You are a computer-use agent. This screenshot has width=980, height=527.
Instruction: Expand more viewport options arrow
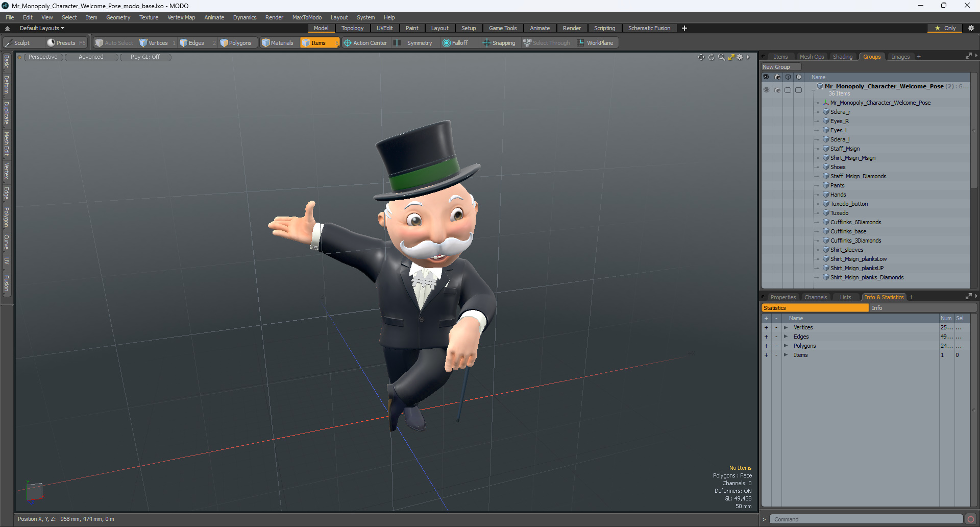tap(748, 57)
